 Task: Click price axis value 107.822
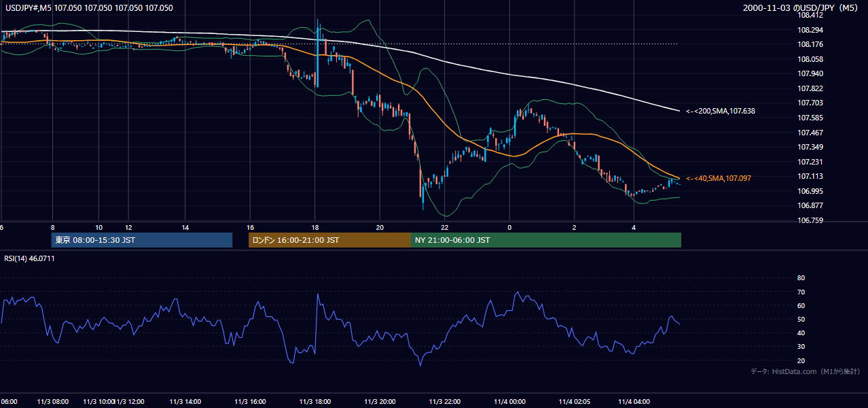810,88
